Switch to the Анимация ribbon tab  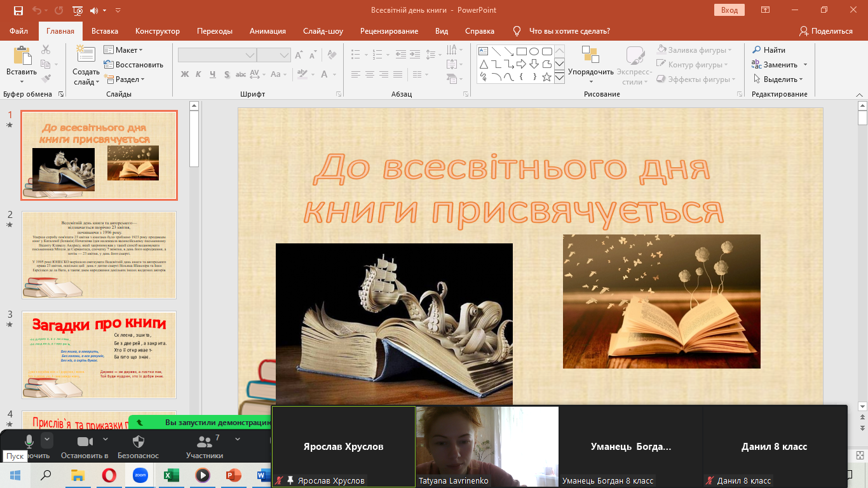coord(267,31)
